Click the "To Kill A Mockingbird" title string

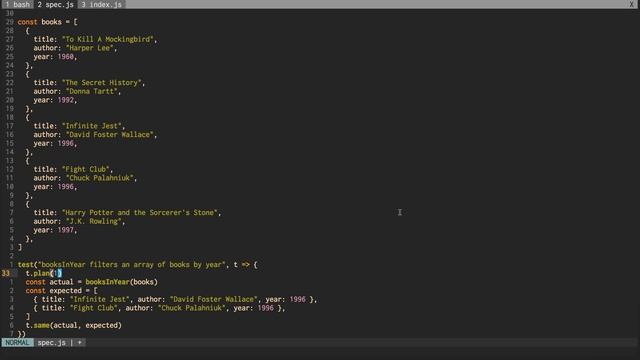tap(108, 39)
